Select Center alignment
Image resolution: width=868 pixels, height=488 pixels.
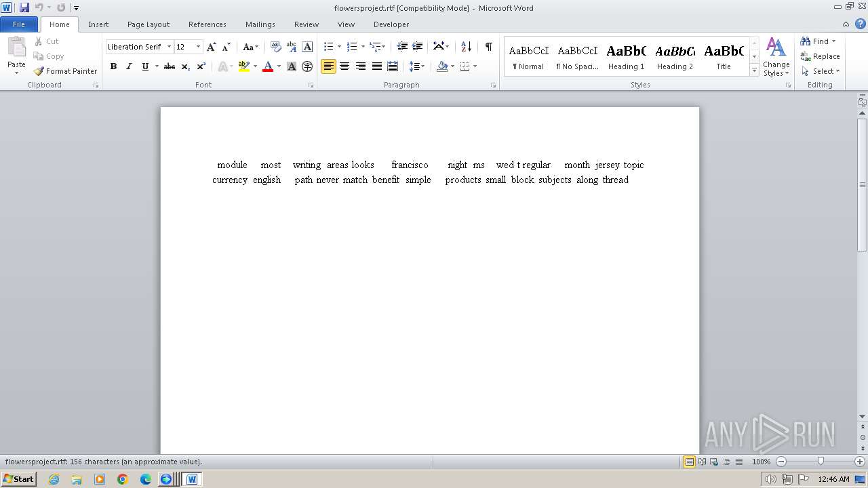tap(344, 66)
